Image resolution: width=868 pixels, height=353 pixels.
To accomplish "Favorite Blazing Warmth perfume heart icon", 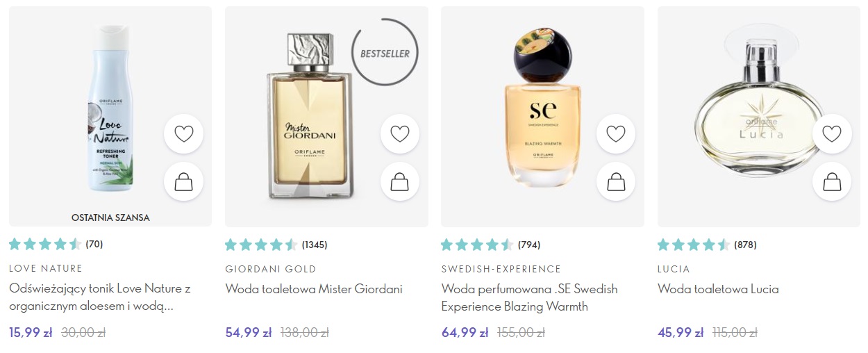I will [x=616, y=134].
